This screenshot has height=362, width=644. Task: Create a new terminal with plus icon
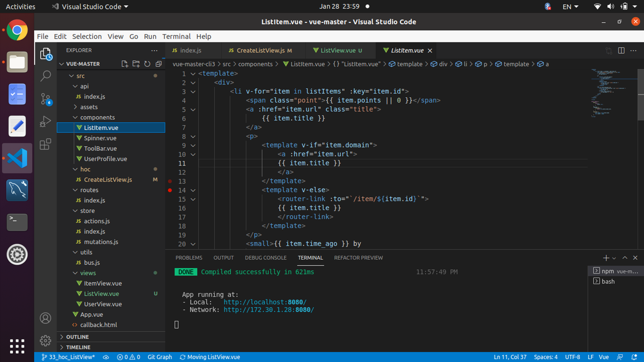tap(606, 258)
